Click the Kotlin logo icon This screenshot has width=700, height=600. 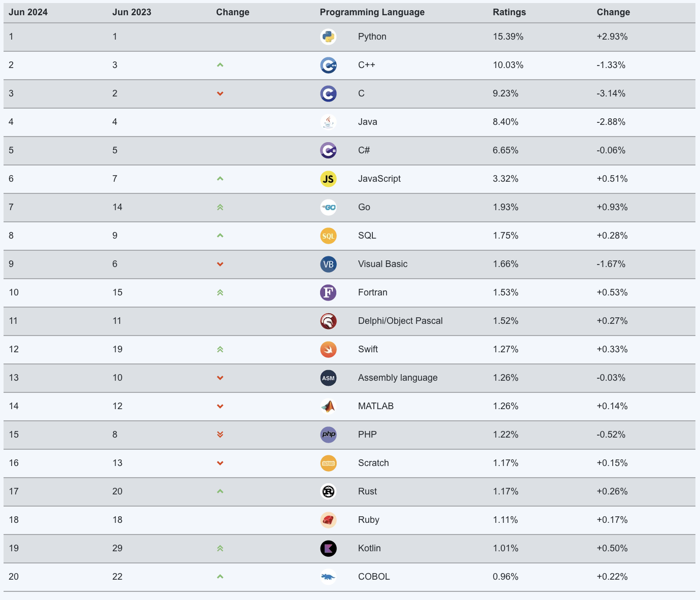328,548
